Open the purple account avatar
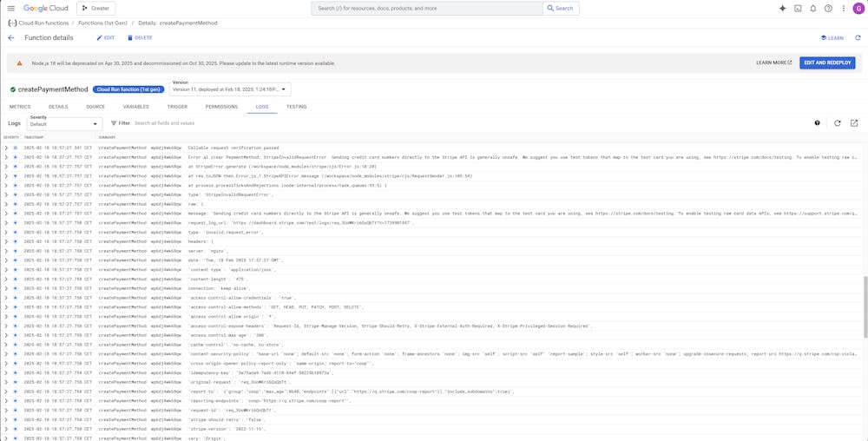 click(x=858, y=9)
